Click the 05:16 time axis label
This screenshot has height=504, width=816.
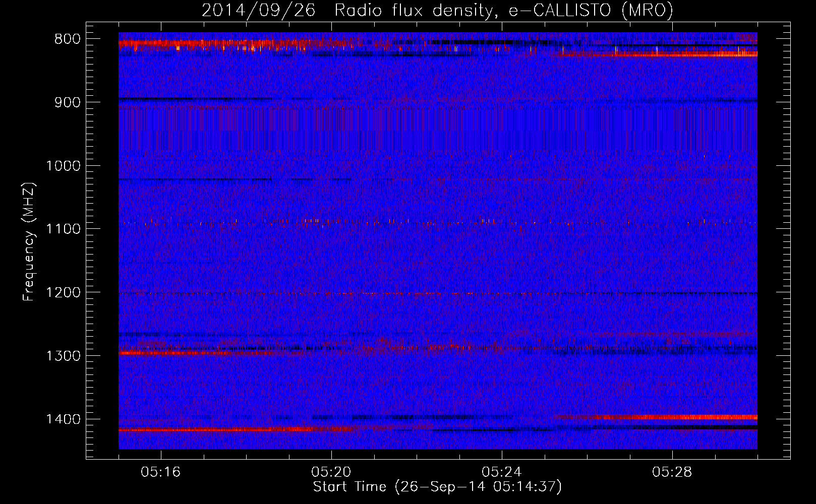[161, 472]
